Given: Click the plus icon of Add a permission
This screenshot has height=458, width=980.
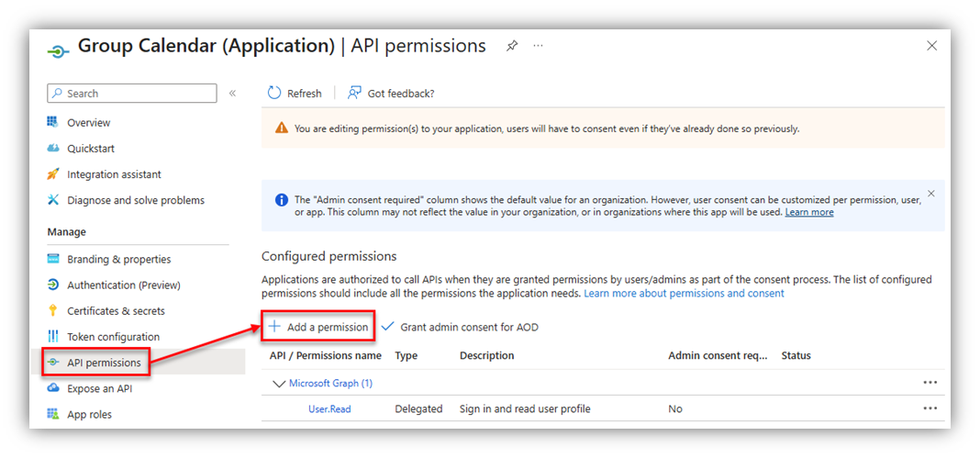Looking at the screenshot, I should (273, 326).
